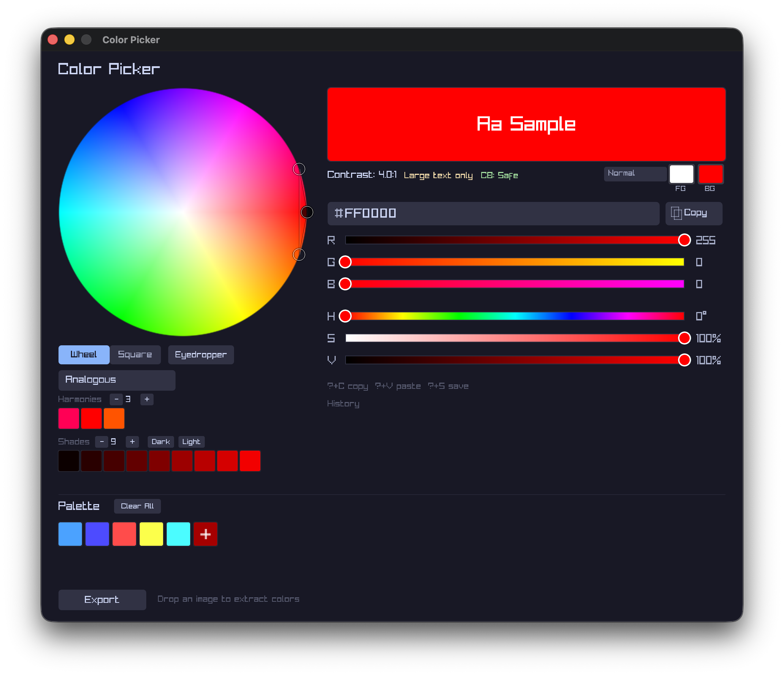Screen dimensions: 784x676
Task: Select the red BG color swatch
Action: 710,174
